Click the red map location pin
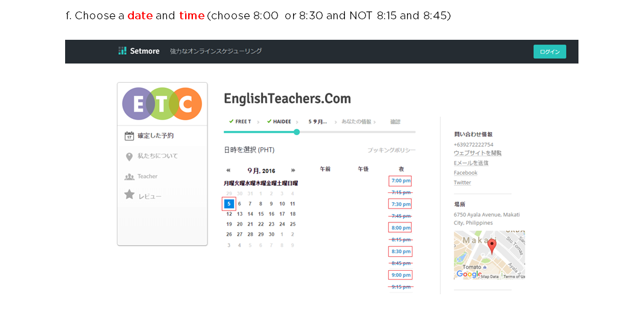 [x=491, y=247]
